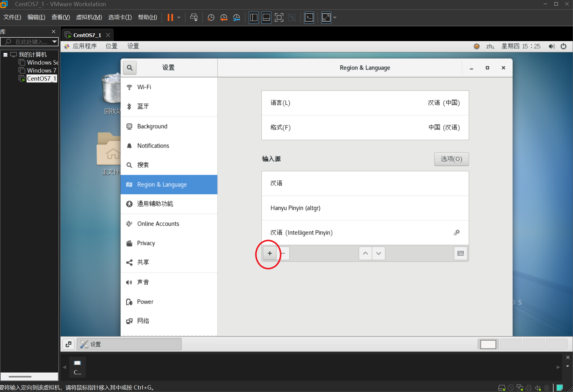Image resolution: width=573 pixels, height=392 pixels.
Task: Click the zh input method indicator
Action: (490, 46)
